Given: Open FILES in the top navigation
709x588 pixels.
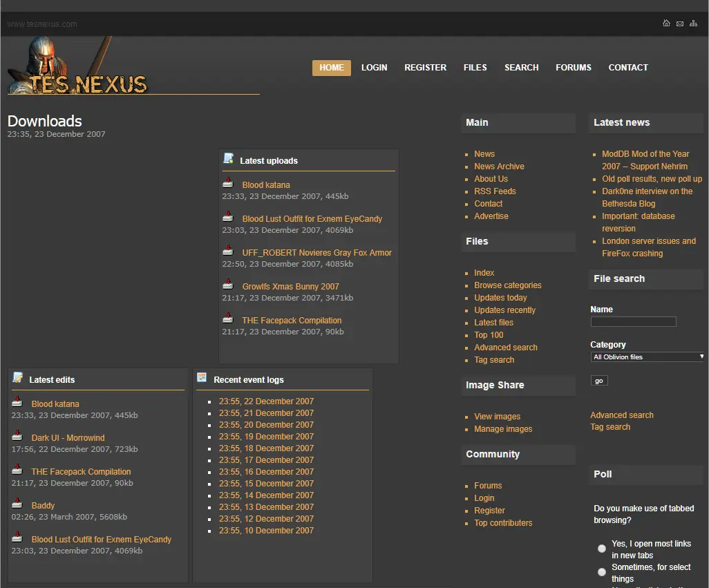Looking at the screenshot, I should [x=475, y=68].
